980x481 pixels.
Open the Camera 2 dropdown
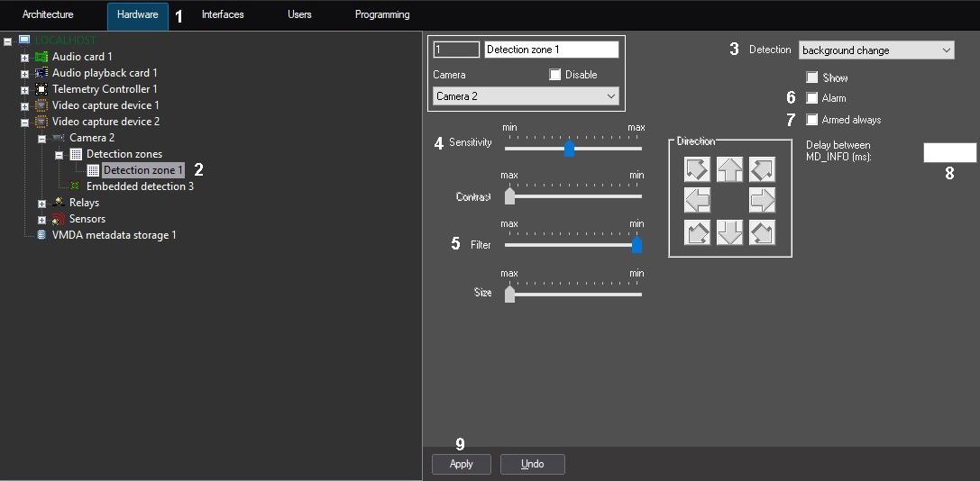point(526,96)
